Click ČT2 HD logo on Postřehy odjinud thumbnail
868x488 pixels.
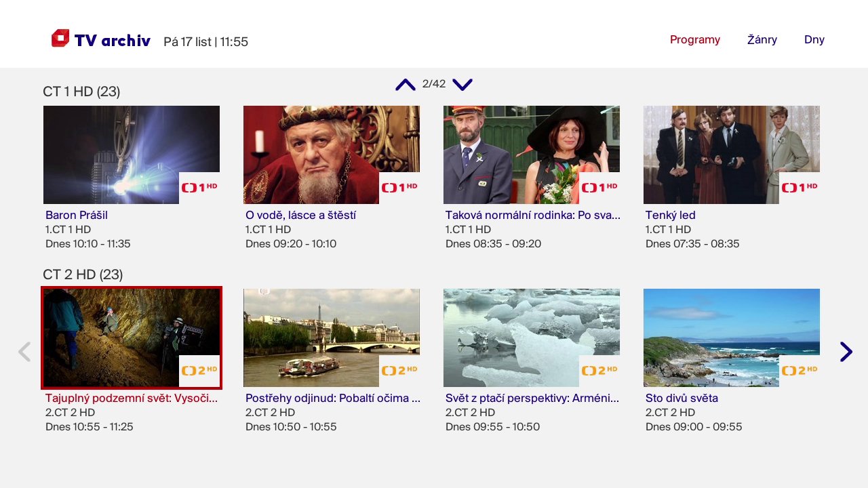(399, 371)
